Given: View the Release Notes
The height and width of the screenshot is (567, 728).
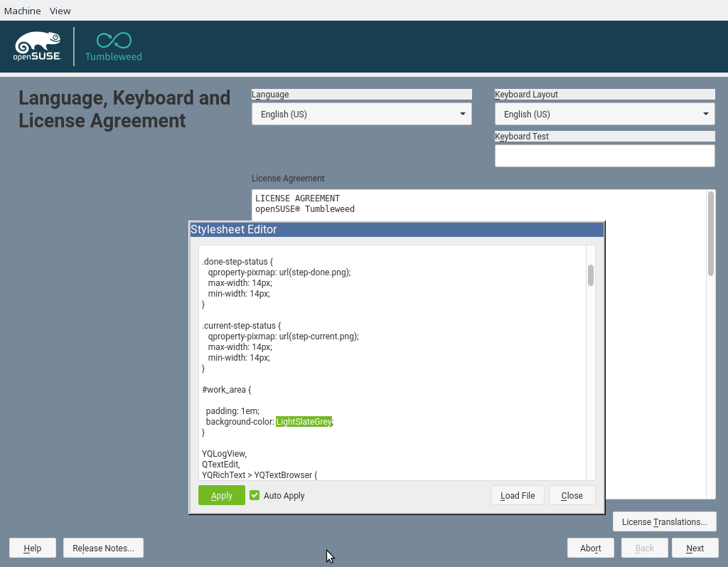Looking at the screenshot, I should click(x=103, y=548).
